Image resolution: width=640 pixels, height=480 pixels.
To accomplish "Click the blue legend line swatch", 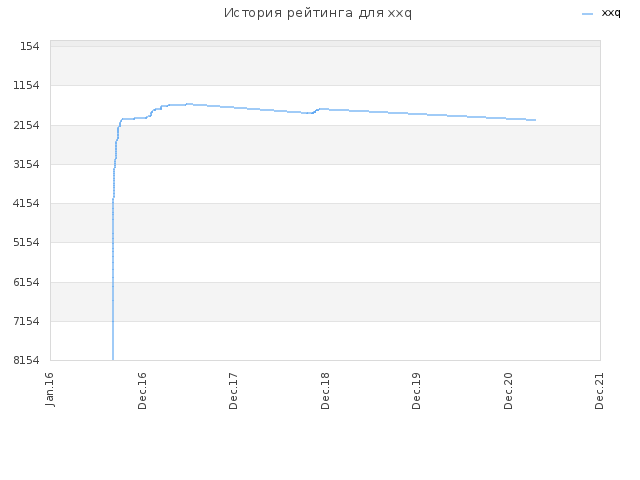I will (587, 14).
